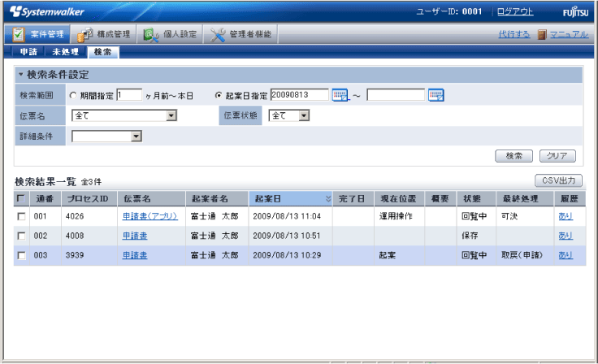Open the 伝票状態 dropdown
598x364 pixels.
(x=303, y=115)
